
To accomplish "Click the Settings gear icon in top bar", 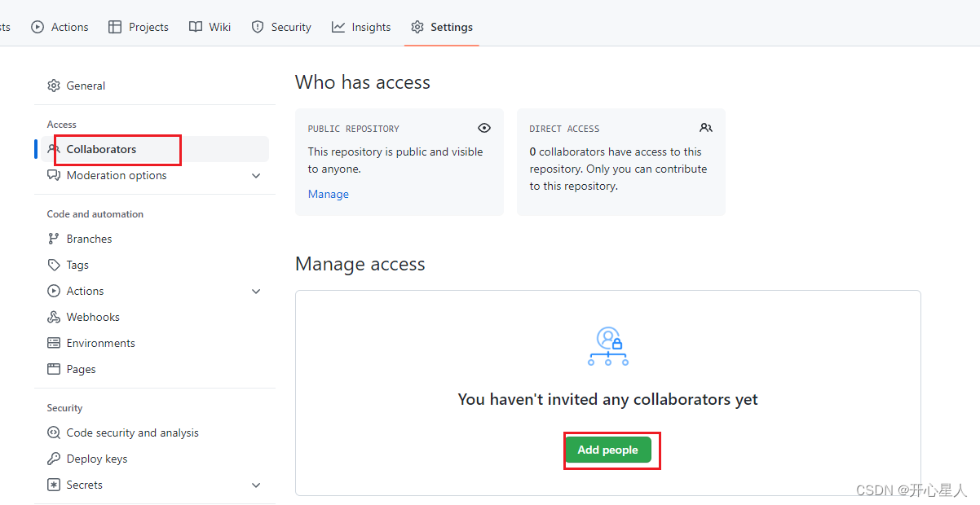I will pos(417,27).
